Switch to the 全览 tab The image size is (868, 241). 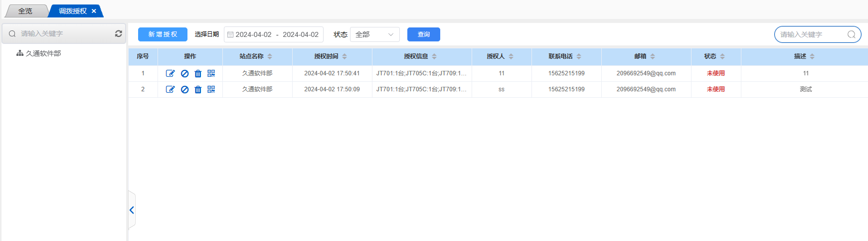(25, 11)
